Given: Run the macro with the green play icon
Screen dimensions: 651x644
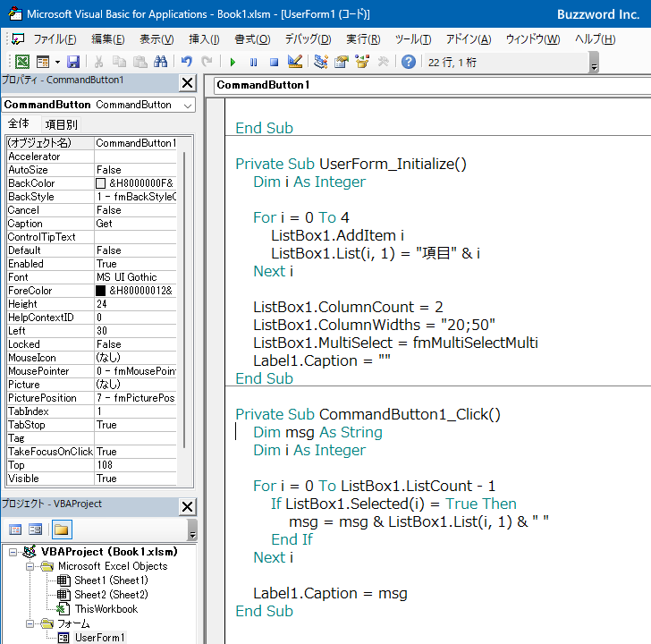Looking at the screenshot, I should point(232,63).
